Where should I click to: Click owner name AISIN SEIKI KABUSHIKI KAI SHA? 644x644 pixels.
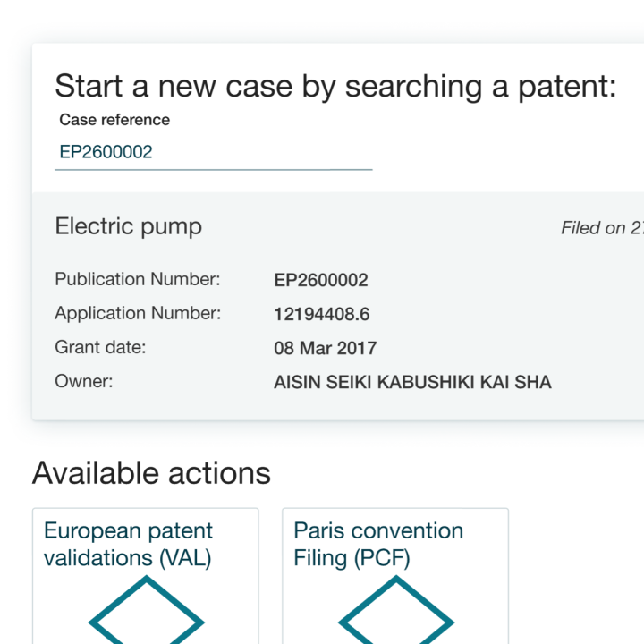412,383
